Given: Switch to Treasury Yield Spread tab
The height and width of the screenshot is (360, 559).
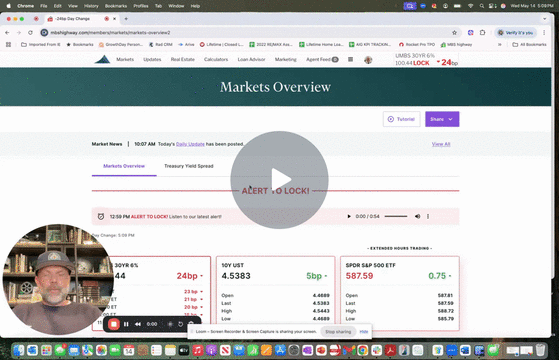Looking at the screenshot, I should click(189, 166).
